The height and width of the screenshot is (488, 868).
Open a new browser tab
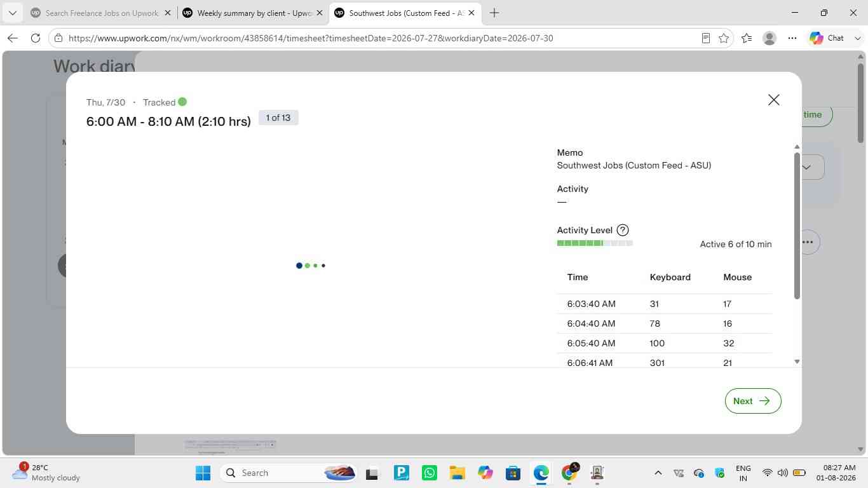coord(494,13)
